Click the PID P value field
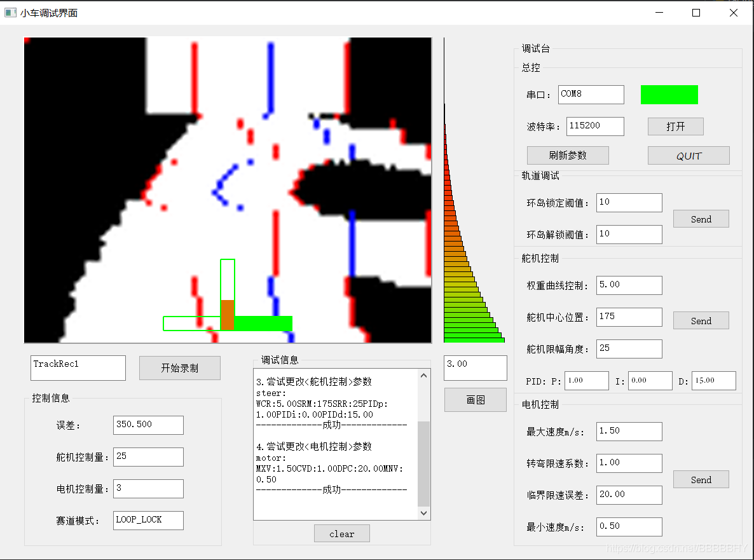 click(x=586, y=381)
